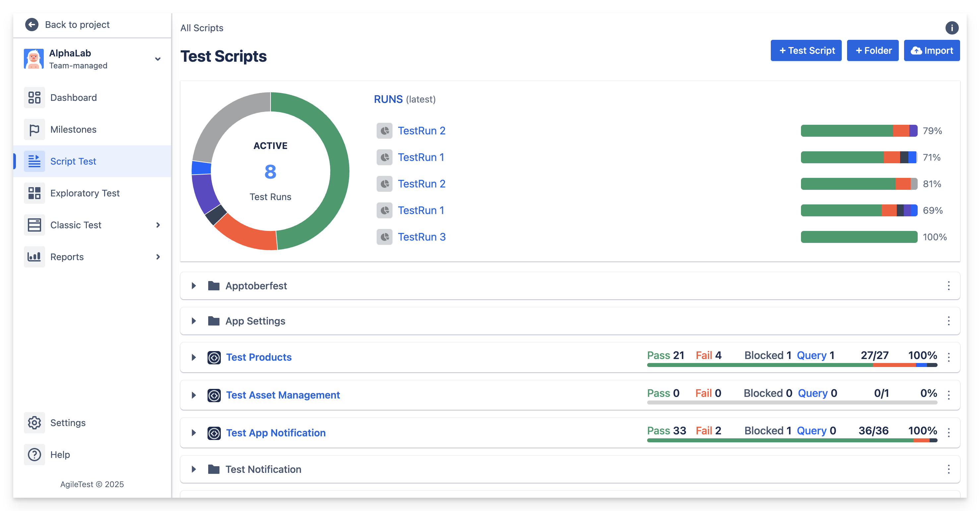Open Dashboard from the sidebar icon
This screenshot has height=511, width=980.
click(x=34, y=98)
